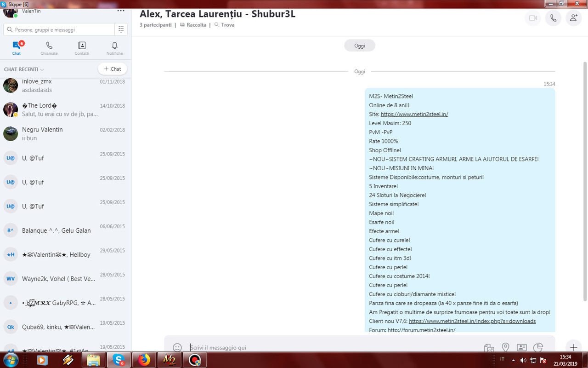Open the three-dot more options menu
The image size is (588, 368).
121,10
